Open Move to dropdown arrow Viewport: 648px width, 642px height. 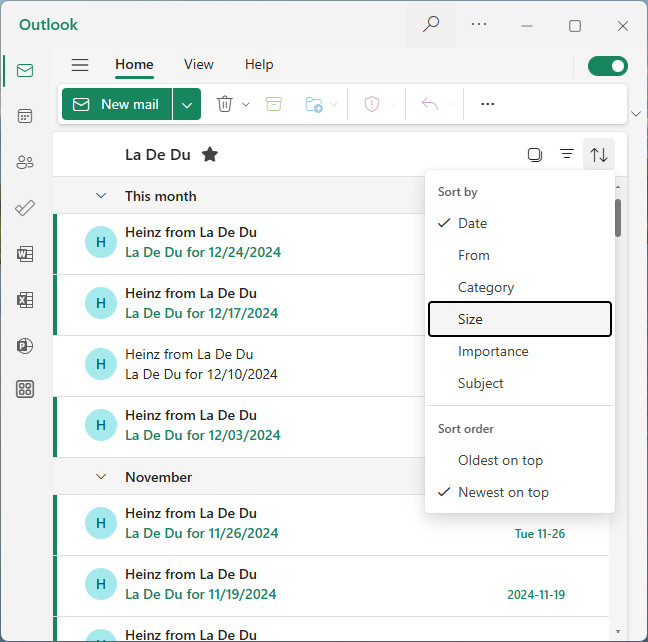click(x=334, y=104)
